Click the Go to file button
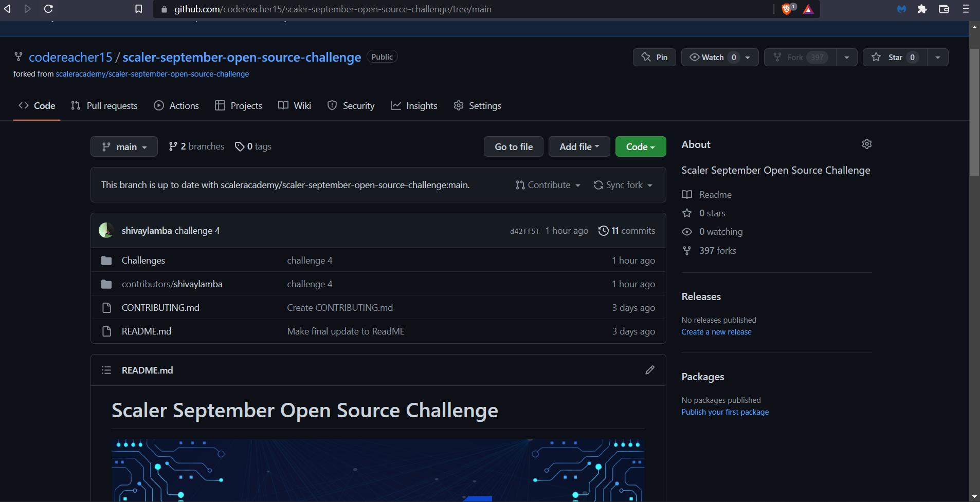Screen dimensions: 980x502 (513, 146)
